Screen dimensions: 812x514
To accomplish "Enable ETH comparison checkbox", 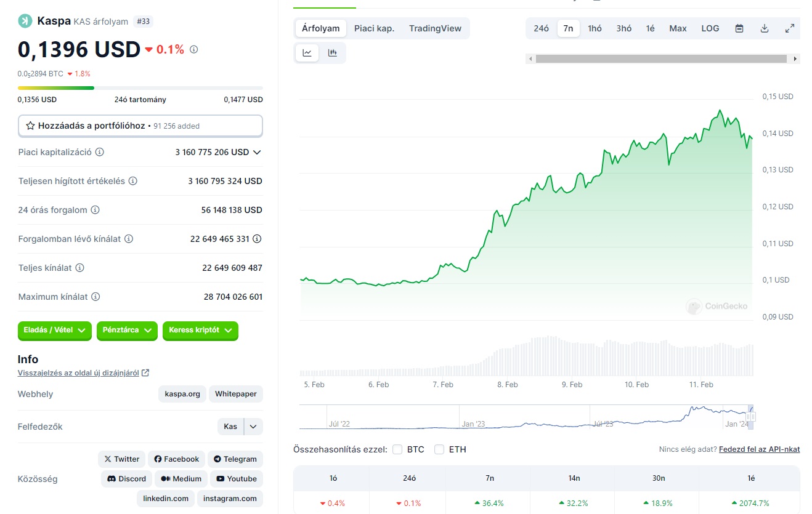I will click(x=439, y=449).
